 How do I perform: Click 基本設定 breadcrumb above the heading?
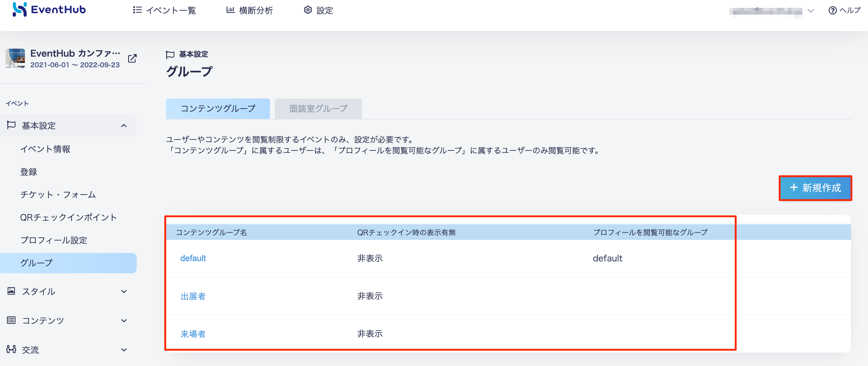193,54
